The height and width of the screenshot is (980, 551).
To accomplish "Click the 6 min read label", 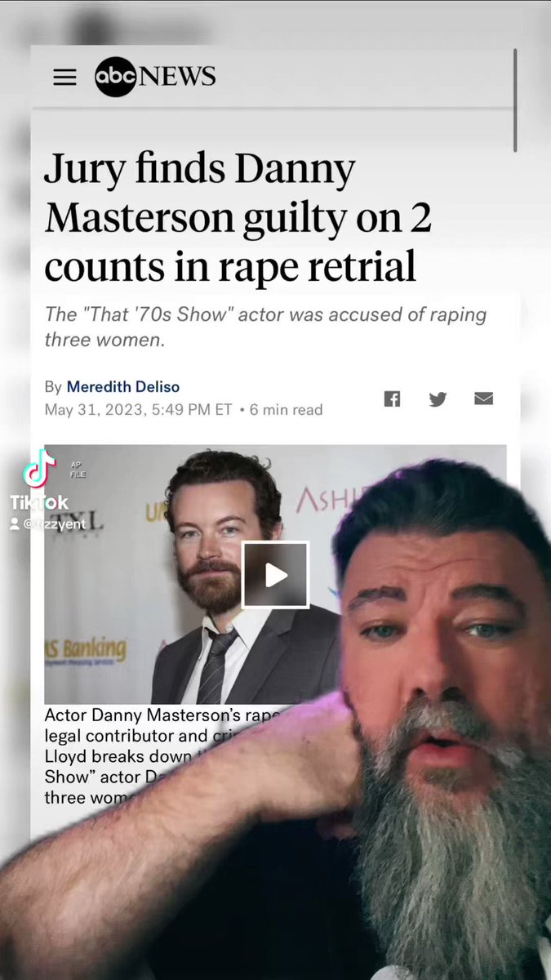I will coord(287,409).
